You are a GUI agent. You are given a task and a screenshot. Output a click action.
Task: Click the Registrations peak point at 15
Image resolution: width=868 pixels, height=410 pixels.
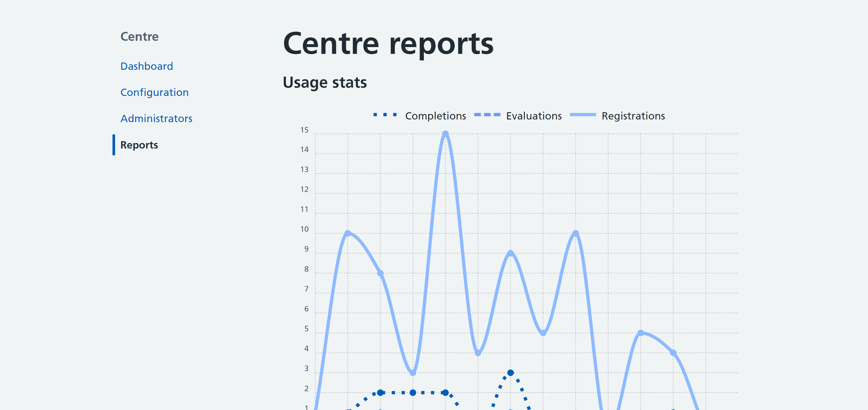click(x=445, y=134)
